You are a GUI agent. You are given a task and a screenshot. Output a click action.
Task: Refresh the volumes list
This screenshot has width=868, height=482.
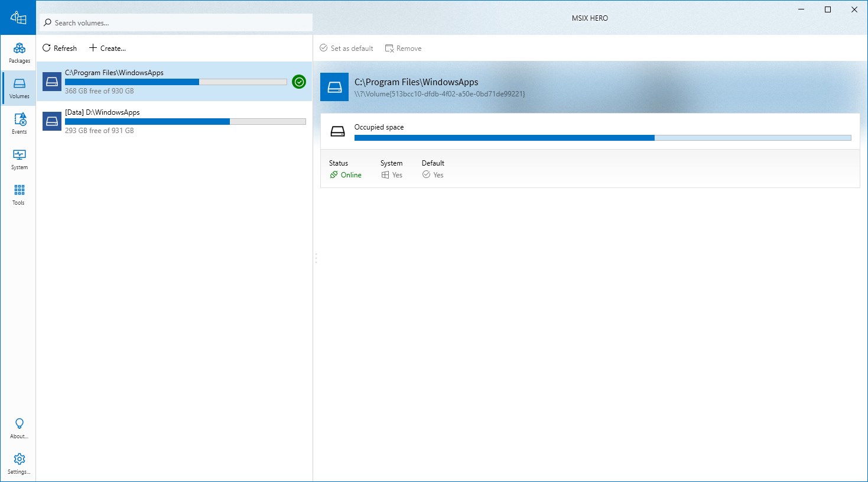click(x=60, y=48)
